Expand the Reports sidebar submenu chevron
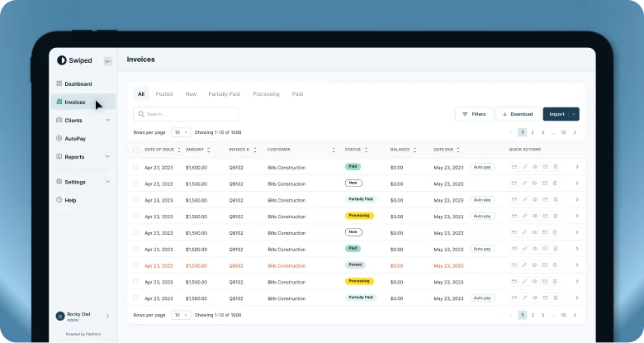 107,156
